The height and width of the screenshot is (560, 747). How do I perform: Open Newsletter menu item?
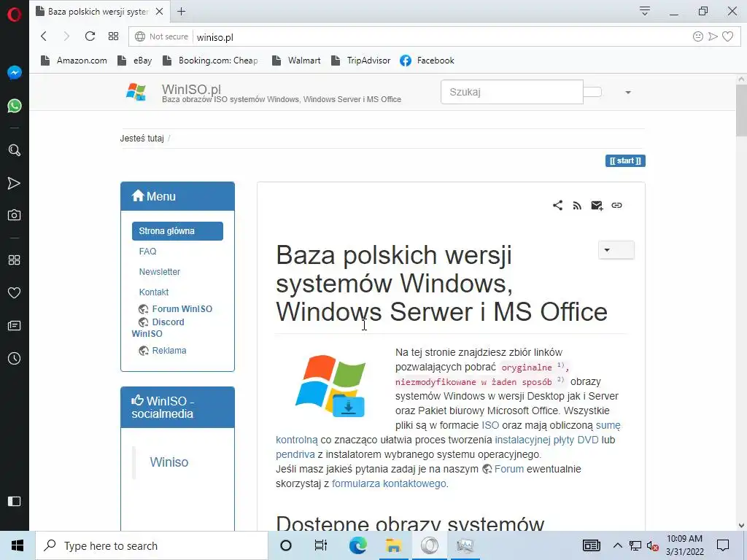pos(160,272)
